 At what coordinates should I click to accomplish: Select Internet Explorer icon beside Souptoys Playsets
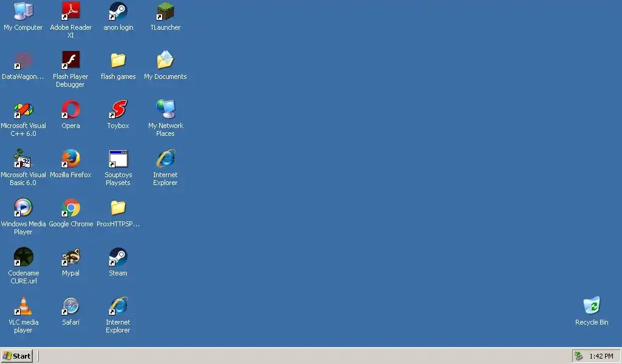tap(165, 158)
